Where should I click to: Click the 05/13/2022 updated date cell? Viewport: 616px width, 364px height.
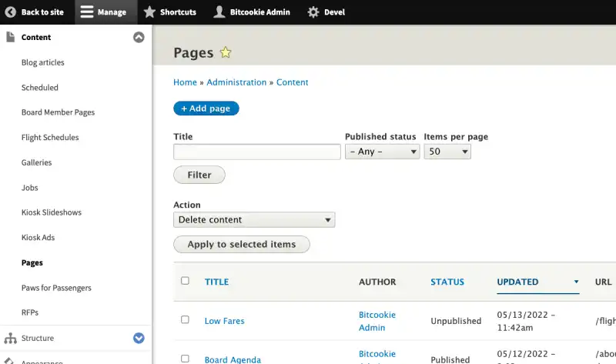pyautogui.click(x=526, y=321)
